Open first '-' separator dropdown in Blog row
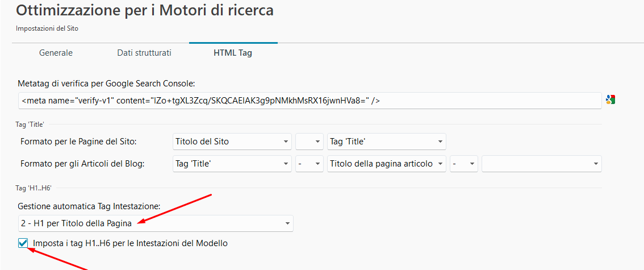644x270 pixels. coord(309,164)
